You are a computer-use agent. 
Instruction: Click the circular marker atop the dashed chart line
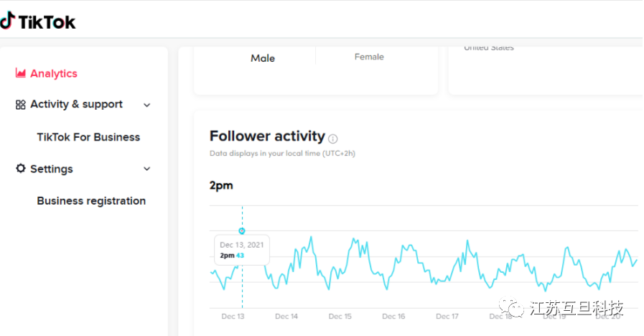pos(242,231)
